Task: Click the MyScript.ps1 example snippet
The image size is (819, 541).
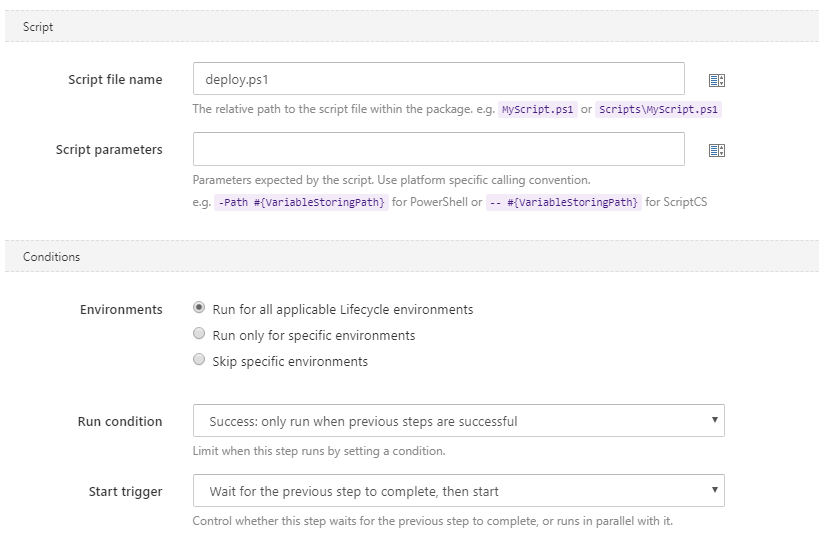Action: click(538, 110)
